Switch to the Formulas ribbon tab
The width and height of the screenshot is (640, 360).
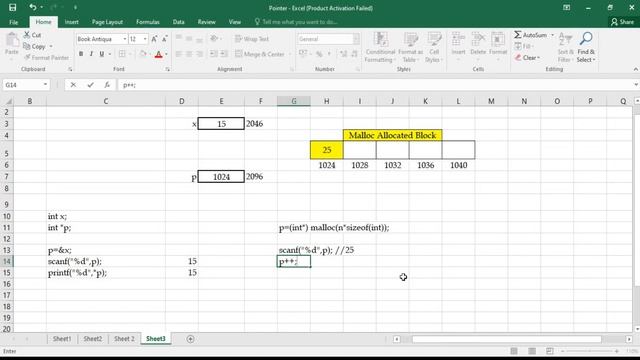point(148,22)
